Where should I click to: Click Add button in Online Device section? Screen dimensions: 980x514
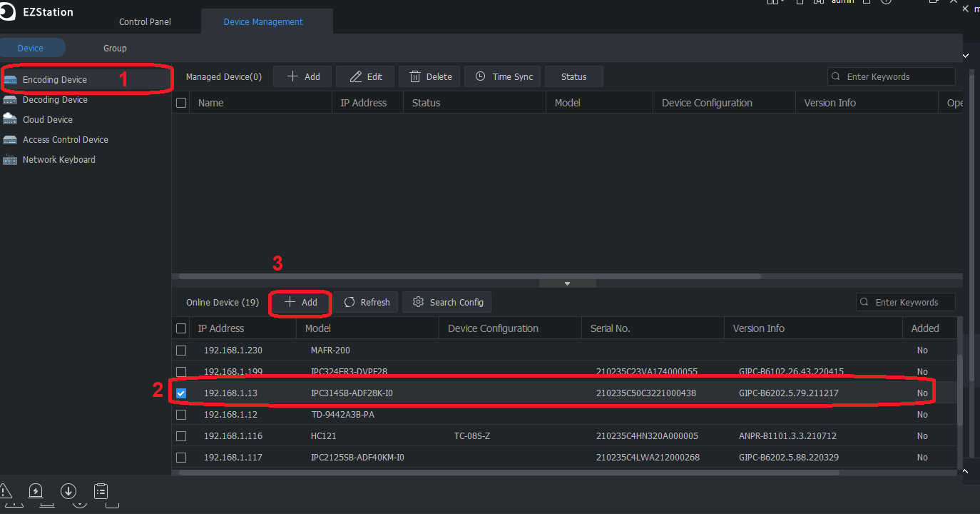pyautogui.click(x=301, y=302)
